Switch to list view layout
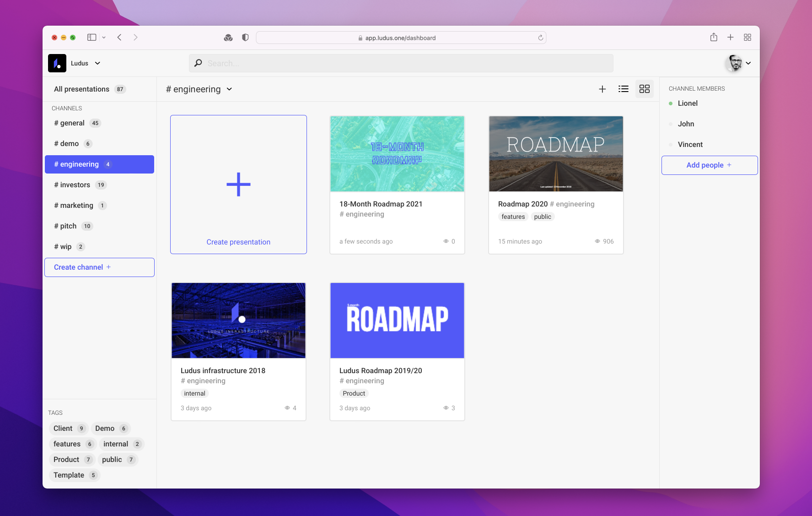Image resolution: width=812 pixels, height=516 pixels. click(x=623, y=89)
